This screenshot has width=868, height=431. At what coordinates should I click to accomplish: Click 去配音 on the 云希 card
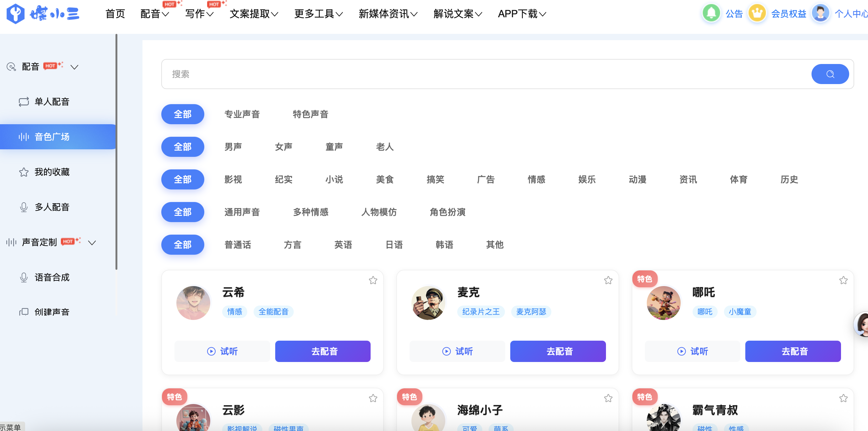click(323, 351)
